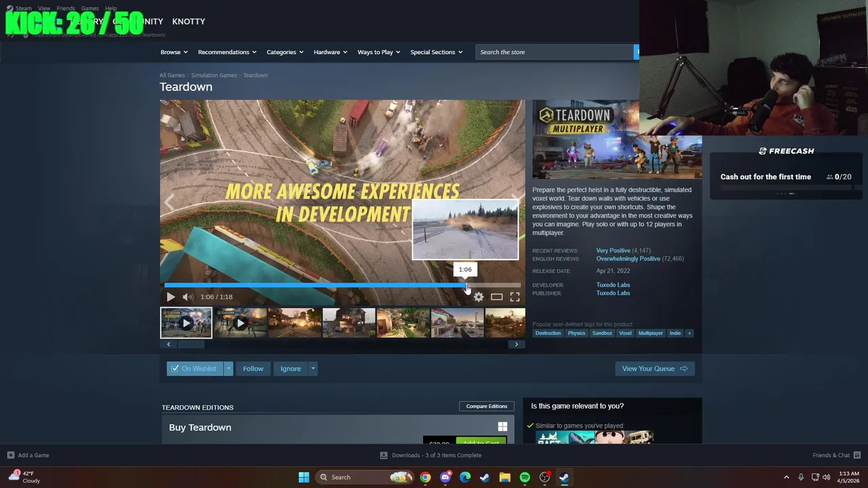This screenshot has width=868, height=488.
Task: Play the Teardown trailer video
Action: 170,297
